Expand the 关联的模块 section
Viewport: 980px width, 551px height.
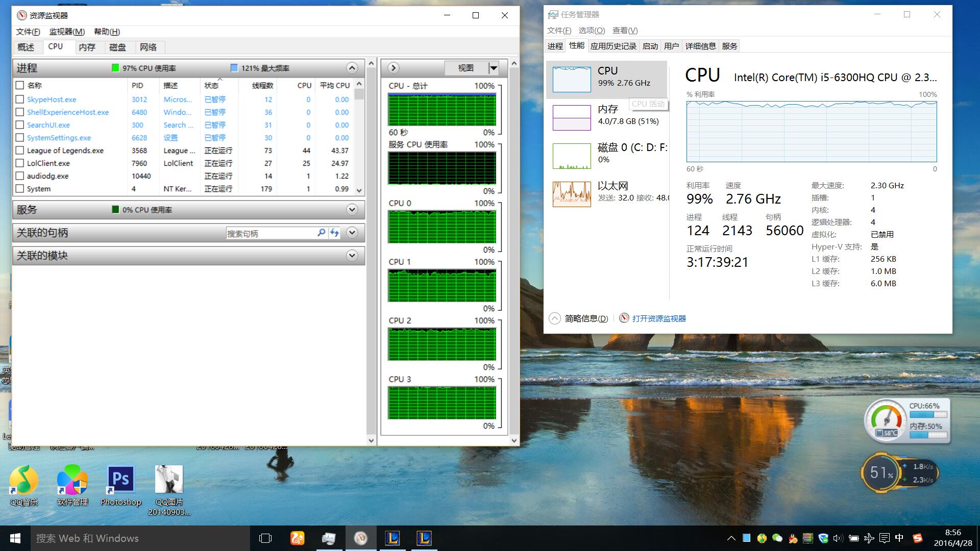pos(352,256)
